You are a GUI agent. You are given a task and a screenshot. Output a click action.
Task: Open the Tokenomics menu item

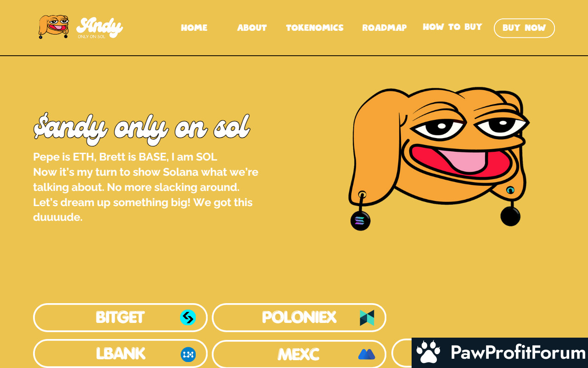315,28
